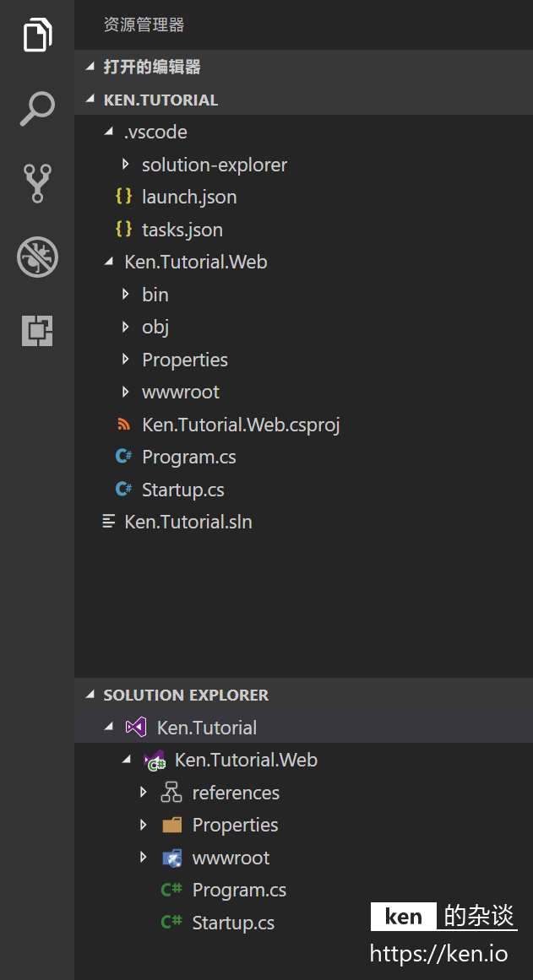
Task: Select the bin folder name
Action: [x=155, y=295]
